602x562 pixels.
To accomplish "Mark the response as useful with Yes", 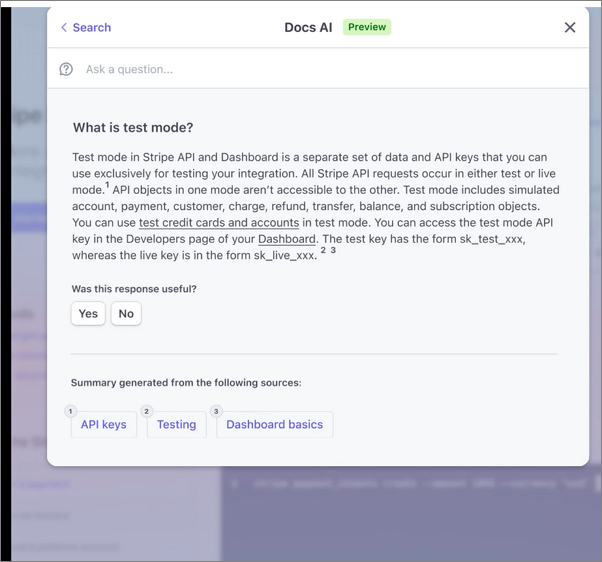I will [88, 314].
